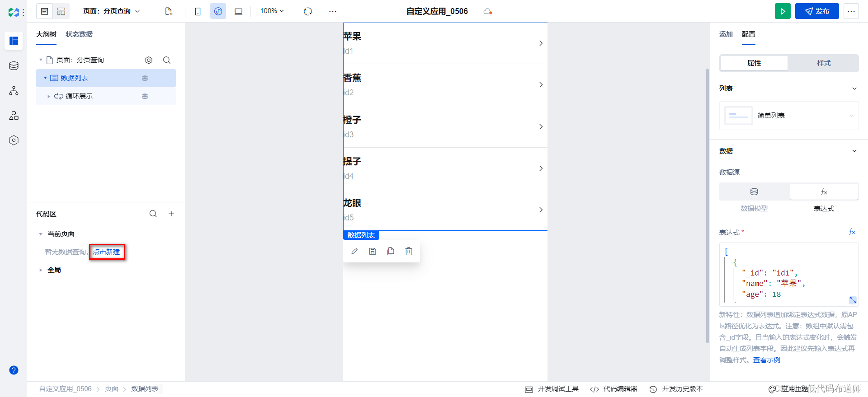Run the app preview play button
Viewport: 868px width, 397px height.
tap(783, 11)
